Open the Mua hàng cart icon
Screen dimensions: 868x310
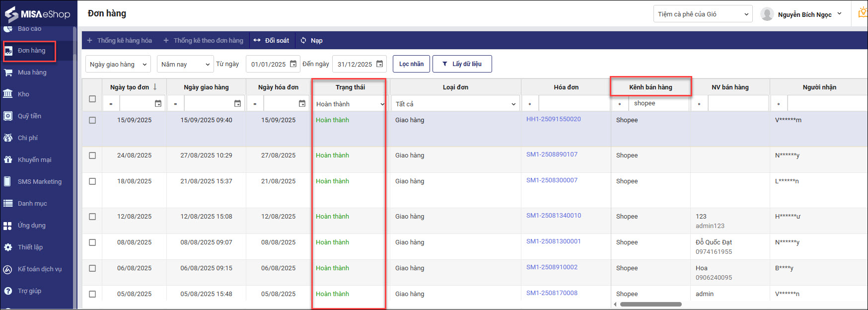coord(8,73)
